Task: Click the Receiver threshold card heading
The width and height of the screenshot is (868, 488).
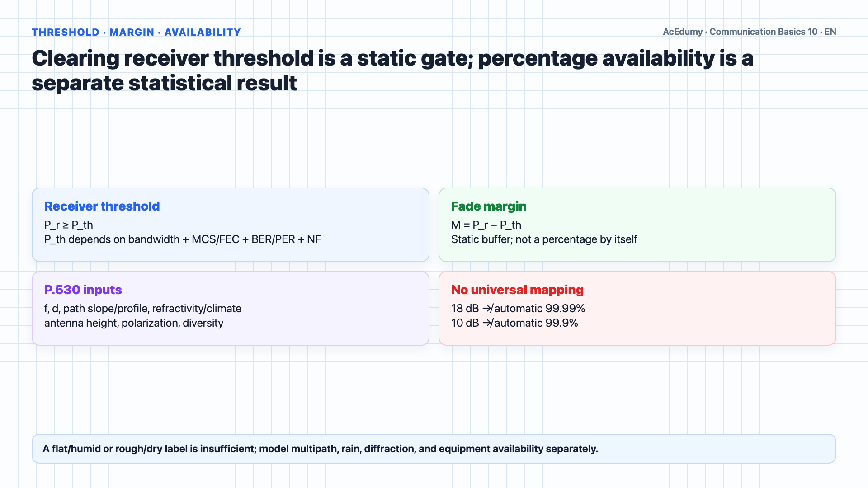Action: click(x=102, y=206)
